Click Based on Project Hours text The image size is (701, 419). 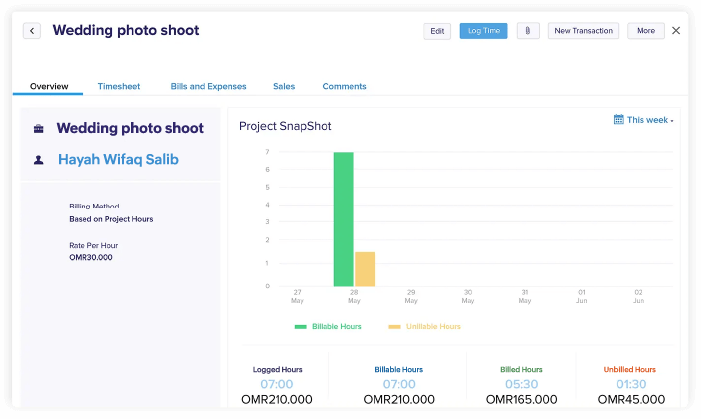click(x=111, y=219)
